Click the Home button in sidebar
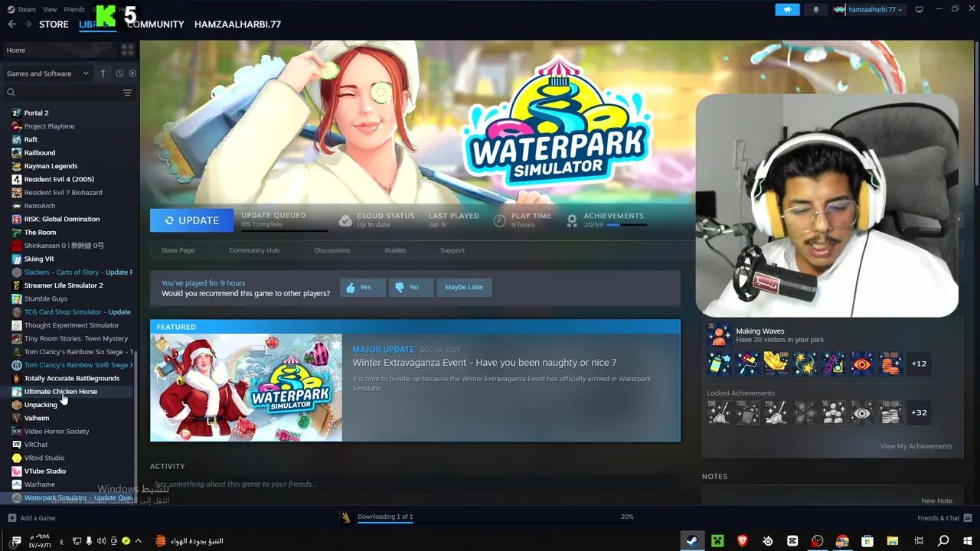This screenshot has height=551, width=980. click(x=60, y=50)
